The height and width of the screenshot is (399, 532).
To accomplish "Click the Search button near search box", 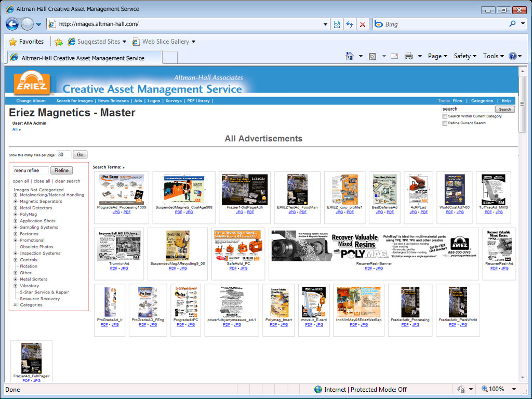I will (505, 109).
